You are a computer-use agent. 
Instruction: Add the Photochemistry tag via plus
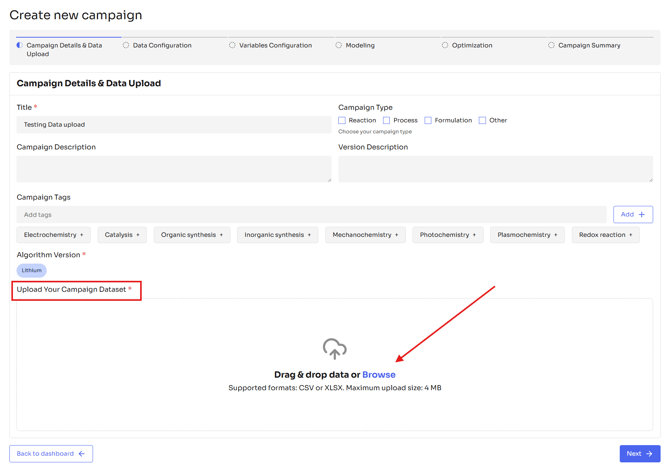(x=474, y=235)
